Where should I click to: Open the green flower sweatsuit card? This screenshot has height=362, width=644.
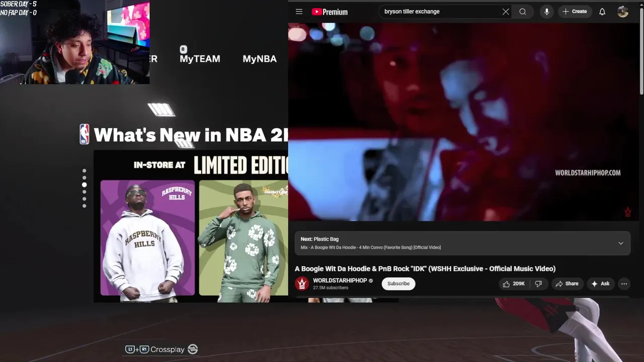click(x=244, y=238)
